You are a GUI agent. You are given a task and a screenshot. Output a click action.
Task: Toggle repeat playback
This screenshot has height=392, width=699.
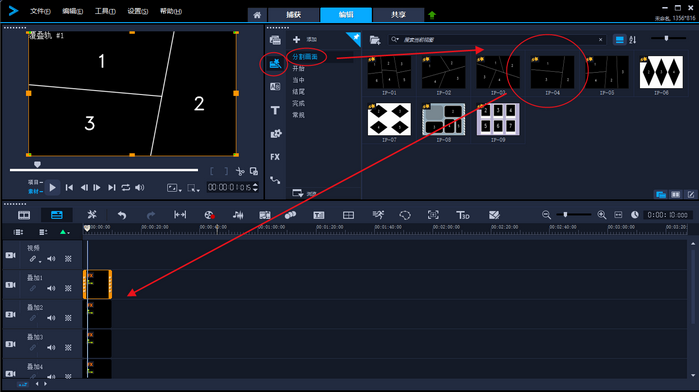click(x=126, y=188)
